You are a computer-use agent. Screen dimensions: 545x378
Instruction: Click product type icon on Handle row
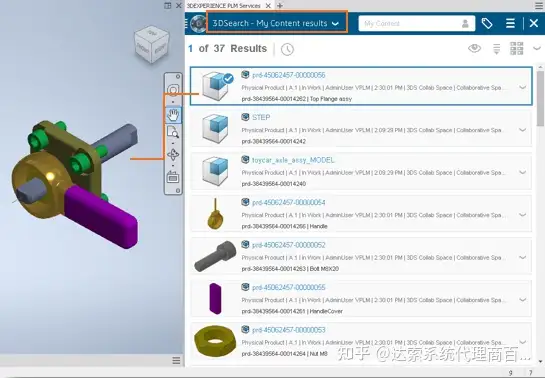click(245, 202)
